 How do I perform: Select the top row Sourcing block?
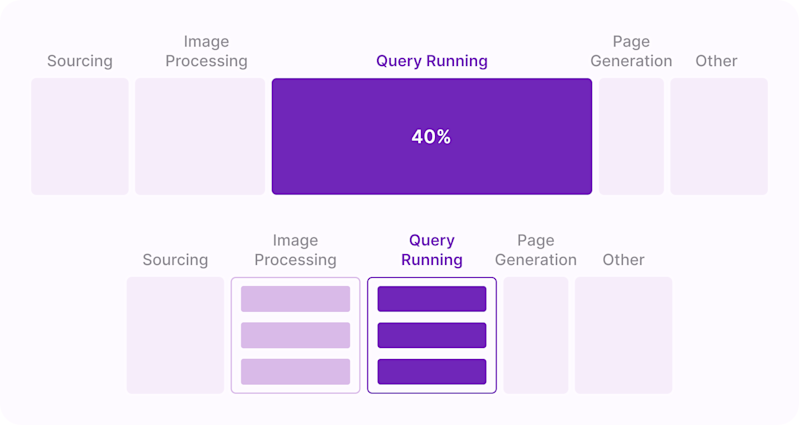point(80,136)
